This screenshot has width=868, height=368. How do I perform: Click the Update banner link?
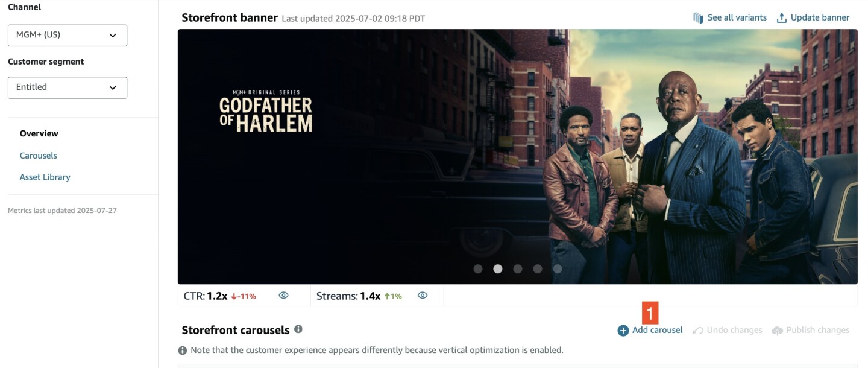[820, 17]
